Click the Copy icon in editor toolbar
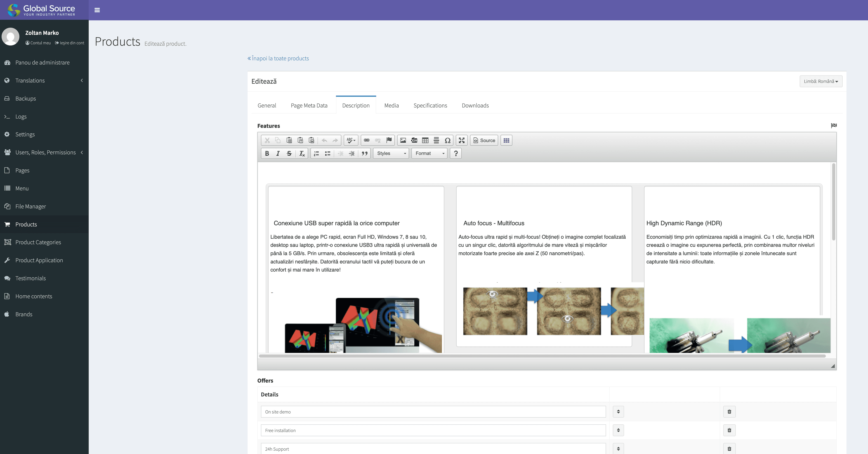The image size is (868, 454). pos(278,140)
